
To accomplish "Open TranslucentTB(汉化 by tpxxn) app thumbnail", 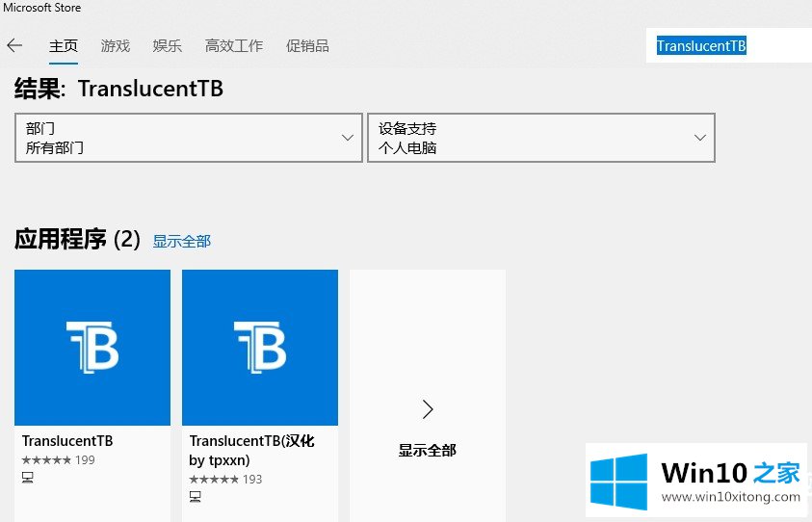I will (x=260, y=348).
